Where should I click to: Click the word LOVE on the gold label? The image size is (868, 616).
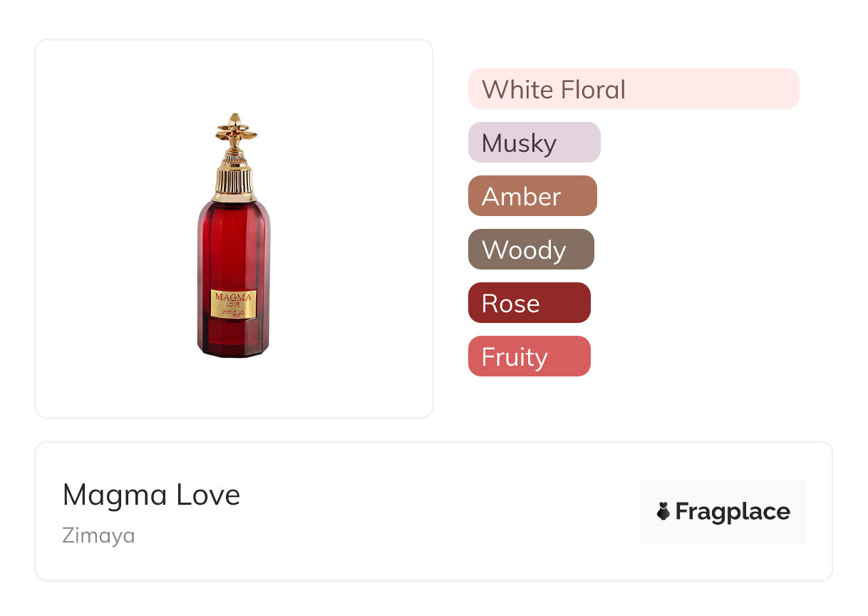click(x=234, y=304)
